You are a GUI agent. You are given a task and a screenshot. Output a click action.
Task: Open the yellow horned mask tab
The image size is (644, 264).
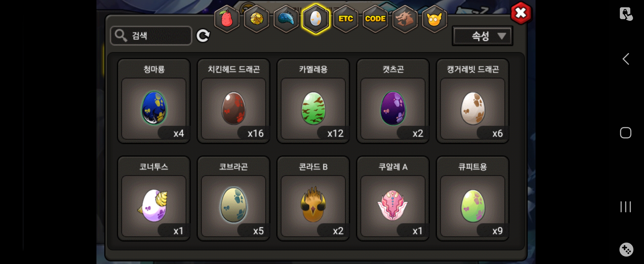434,19
